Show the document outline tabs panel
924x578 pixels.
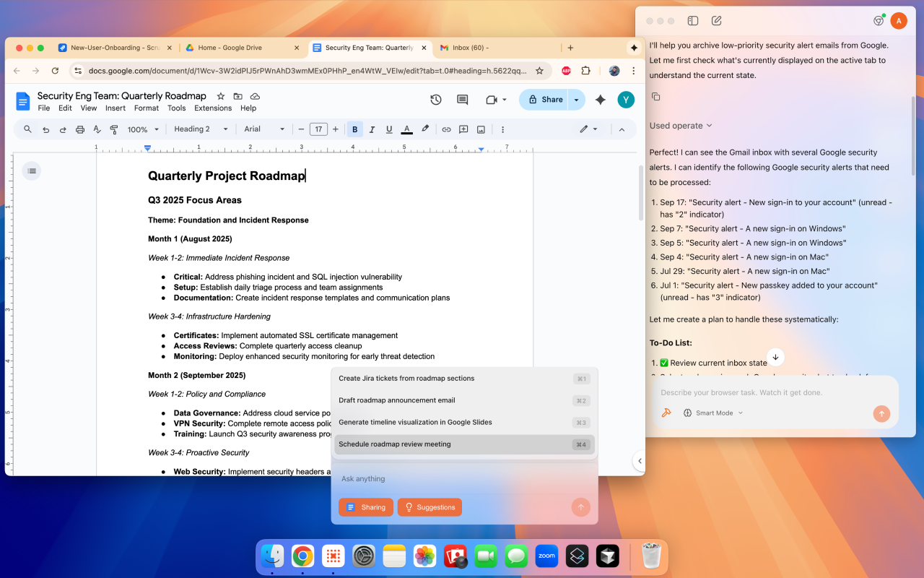32,171
